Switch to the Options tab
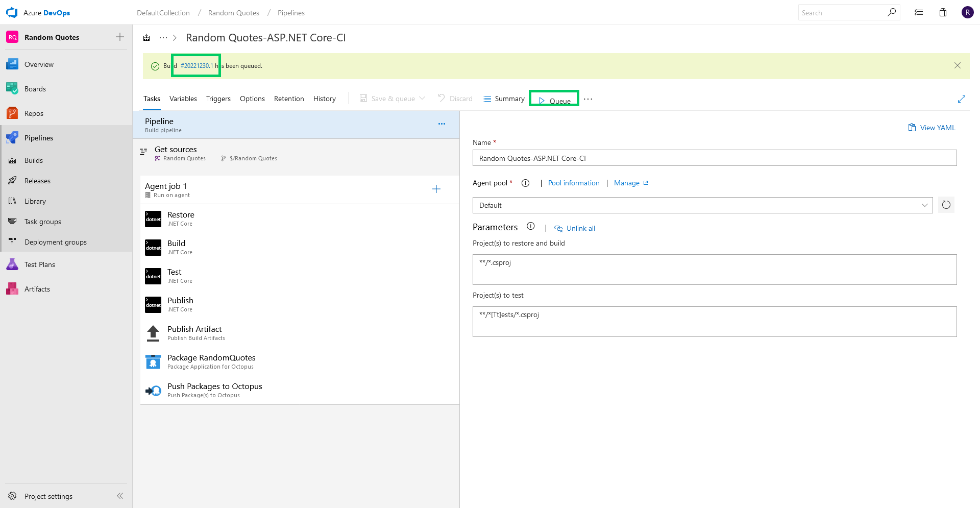 click(252, 99)
